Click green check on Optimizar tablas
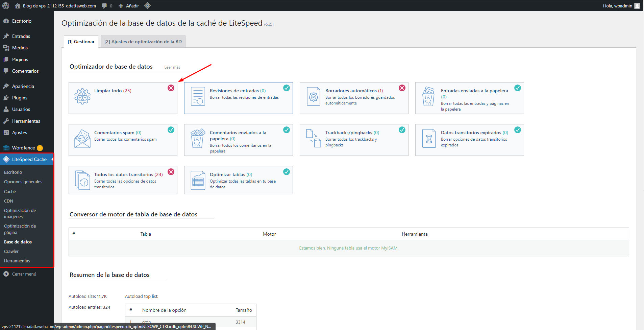644x330 pixels. [287, 172]
